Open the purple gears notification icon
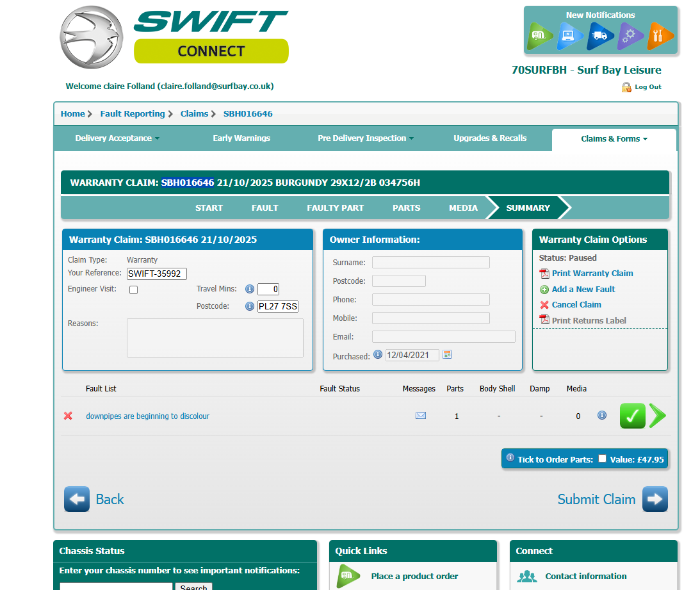 (x=630, y=36)
